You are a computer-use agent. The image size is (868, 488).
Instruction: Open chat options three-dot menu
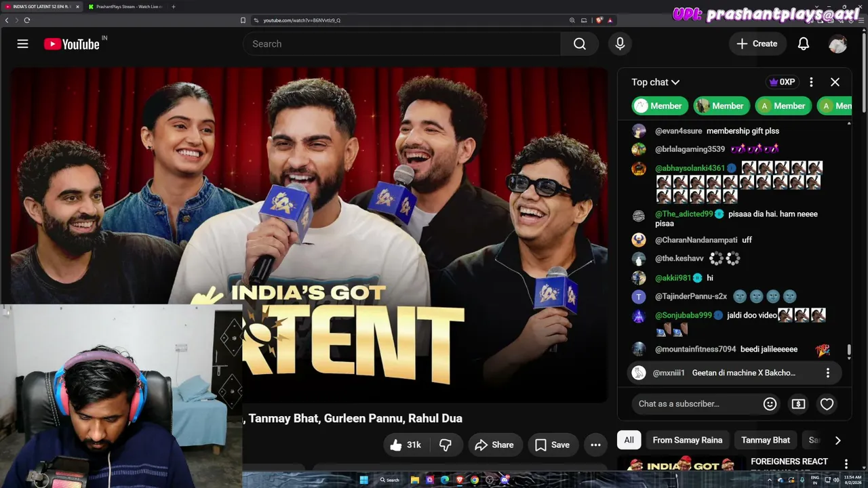tap(811, 82)
